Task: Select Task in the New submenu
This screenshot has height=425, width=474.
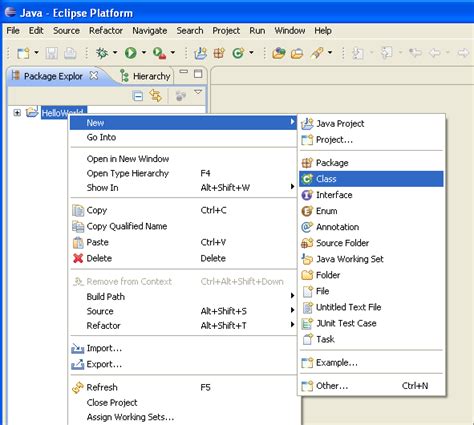Action: point(371,339)
